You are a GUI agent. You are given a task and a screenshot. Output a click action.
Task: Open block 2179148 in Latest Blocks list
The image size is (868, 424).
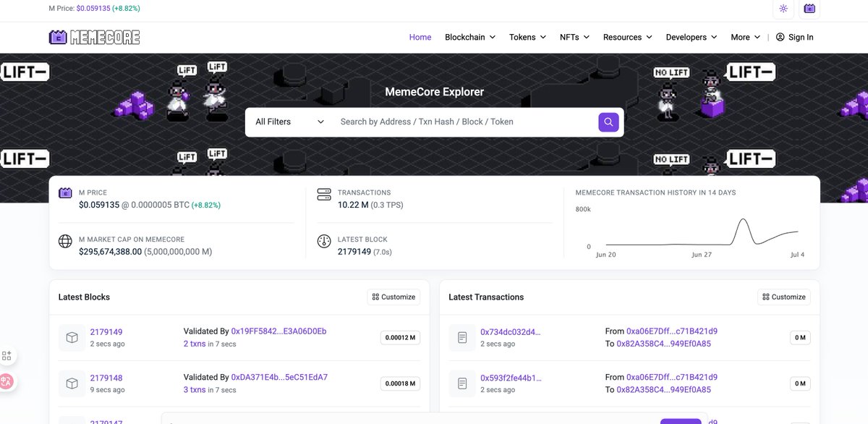(106, 378)
